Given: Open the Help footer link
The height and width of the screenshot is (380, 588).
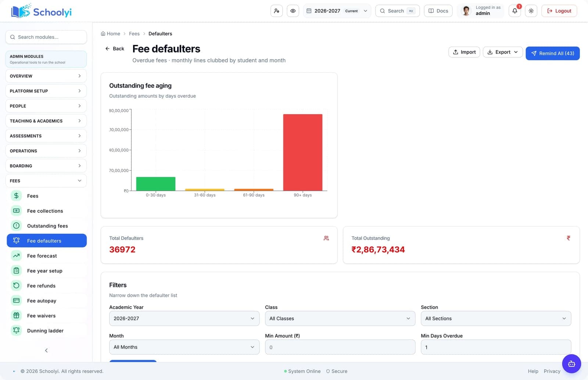Looking at the screenshot, I should (x=533, y=371).
